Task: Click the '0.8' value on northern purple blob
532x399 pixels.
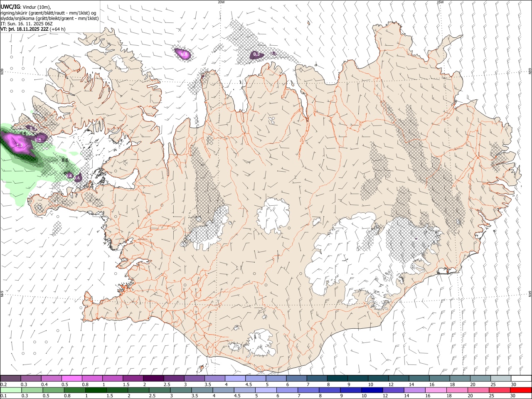Action: (185, 54)
